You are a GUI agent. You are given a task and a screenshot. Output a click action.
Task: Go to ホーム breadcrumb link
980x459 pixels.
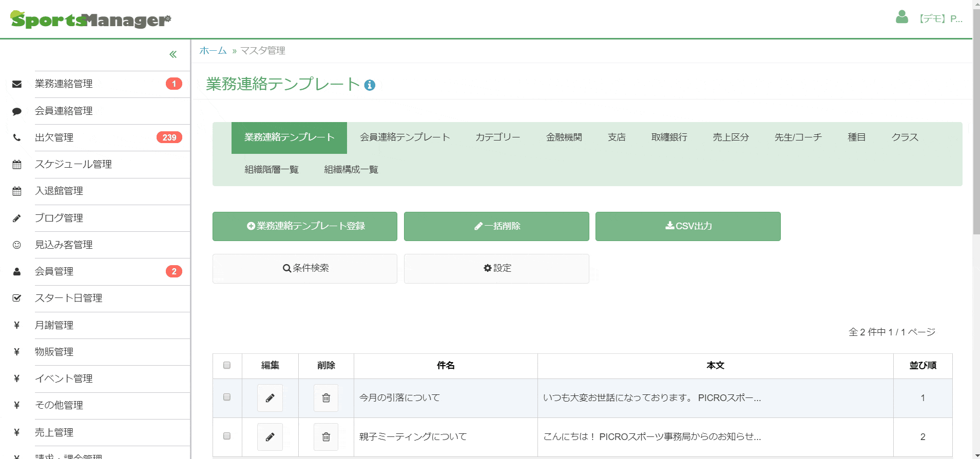click(x=213, y=50)
